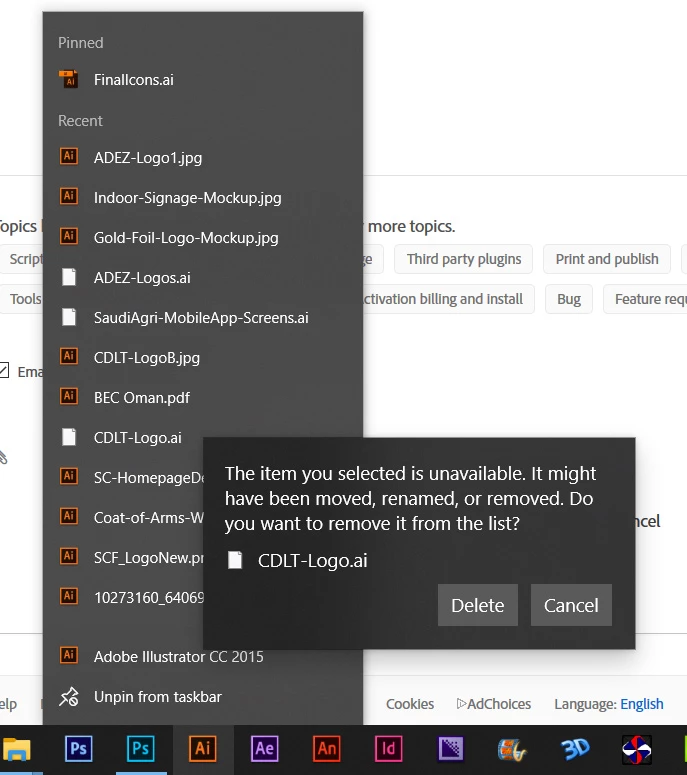The image size is (687, 775).
Task: Click the Ai icon beside ADEZ-Logo1.jpg
Action: (x=69, y=156)
